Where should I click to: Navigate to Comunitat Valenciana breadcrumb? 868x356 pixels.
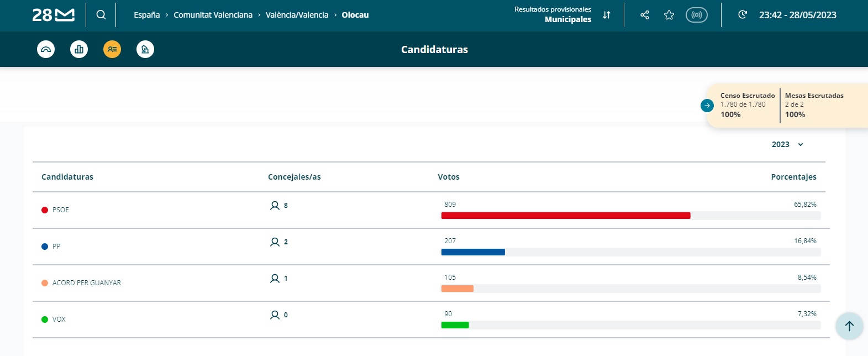click(x=213, y=15)
